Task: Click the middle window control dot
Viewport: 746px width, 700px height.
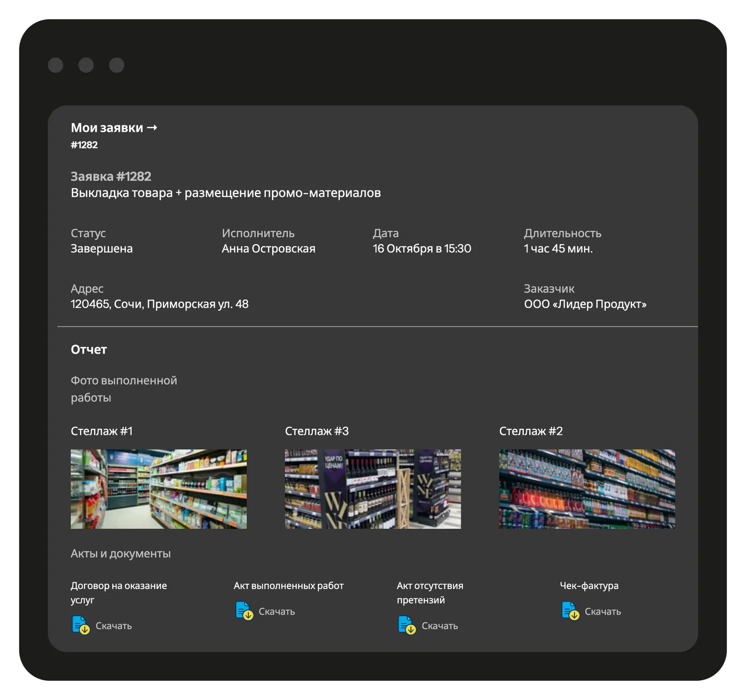Action: click(86, 65)
